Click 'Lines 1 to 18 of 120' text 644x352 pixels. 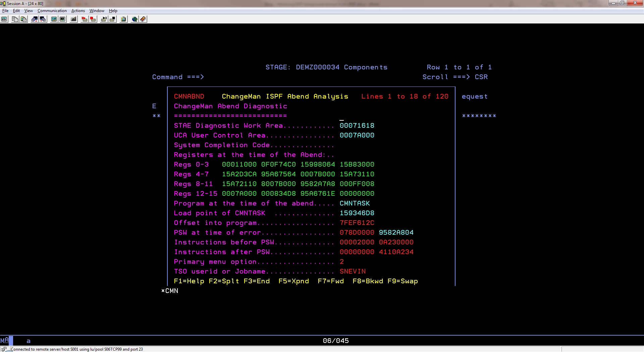point(405,97)
